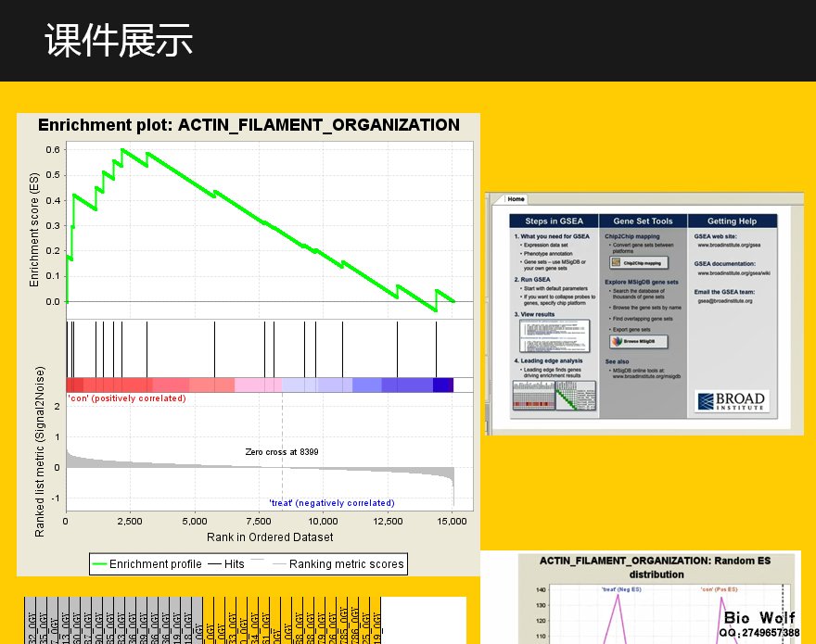Click the 'Getting Help' column header

[732, 221]
